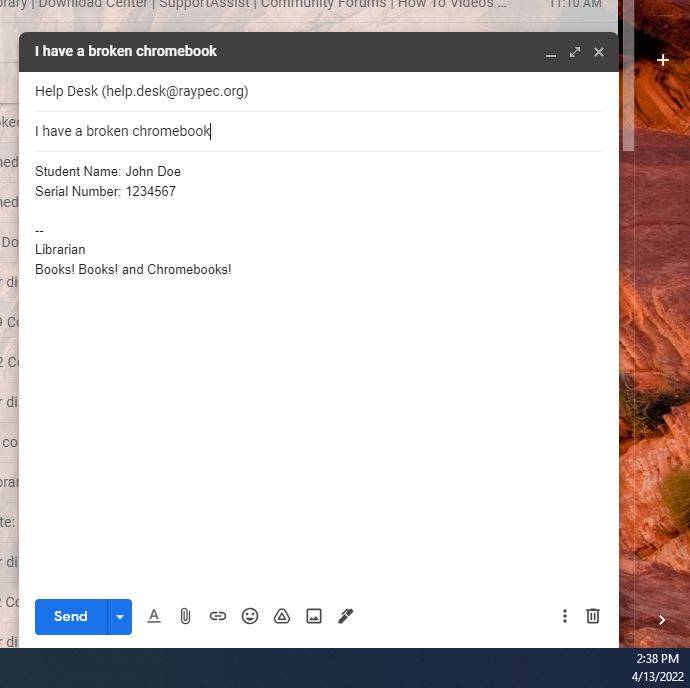Open the taskbar clock showing 2:38 PM

pos(657,659)
